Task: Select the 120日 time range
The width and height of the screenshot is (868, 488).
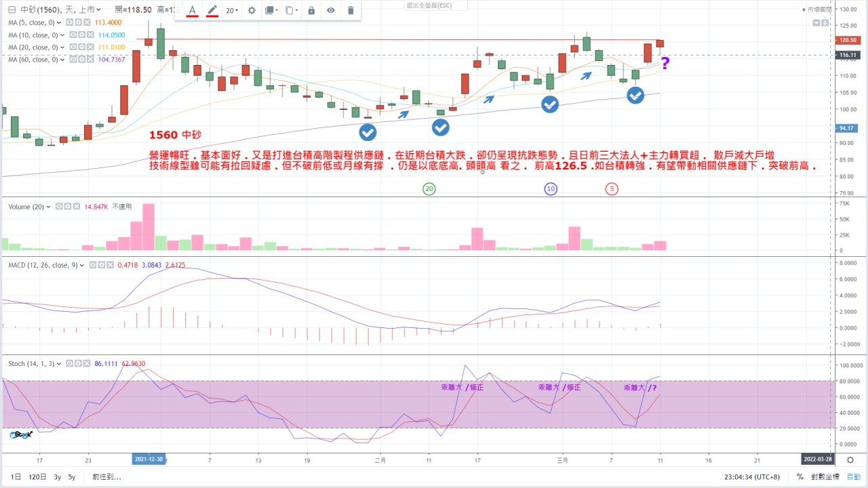Action: pos(37,477)
